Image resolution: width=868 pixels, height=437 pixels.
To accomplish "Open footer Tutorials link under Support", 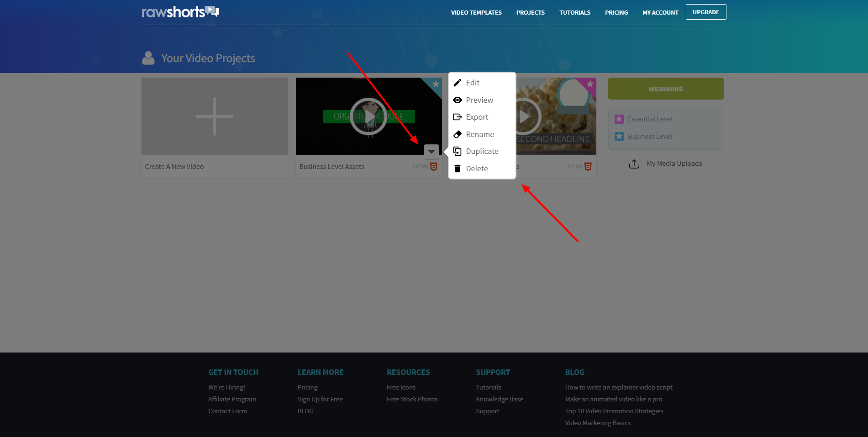I will [489, 387].
